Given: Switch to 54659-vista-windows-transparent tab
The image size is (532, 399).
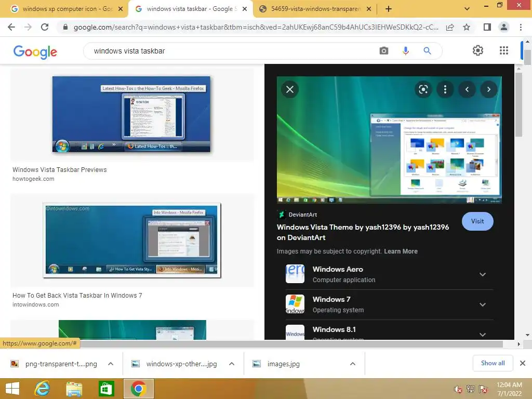Looking at the screenshot, I should 315,9.
